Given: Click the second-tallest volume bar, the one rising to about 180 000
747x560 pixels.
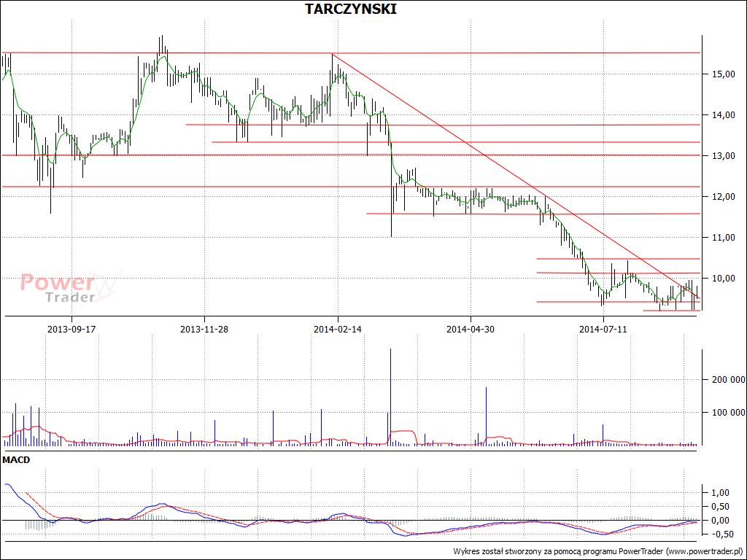Looking at the screenshot, I should 487,416.
